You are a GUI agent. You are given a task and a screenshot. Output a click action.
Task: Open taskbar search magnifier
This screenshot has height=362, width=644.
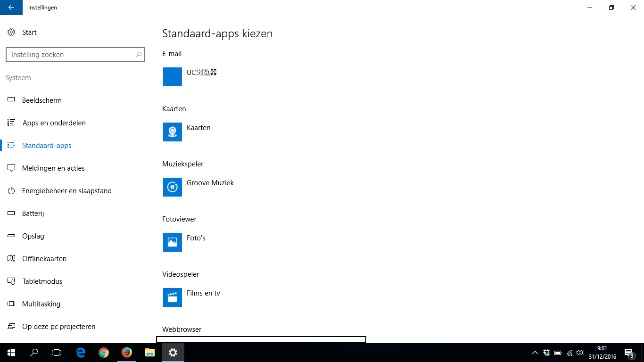coord(34,353)
